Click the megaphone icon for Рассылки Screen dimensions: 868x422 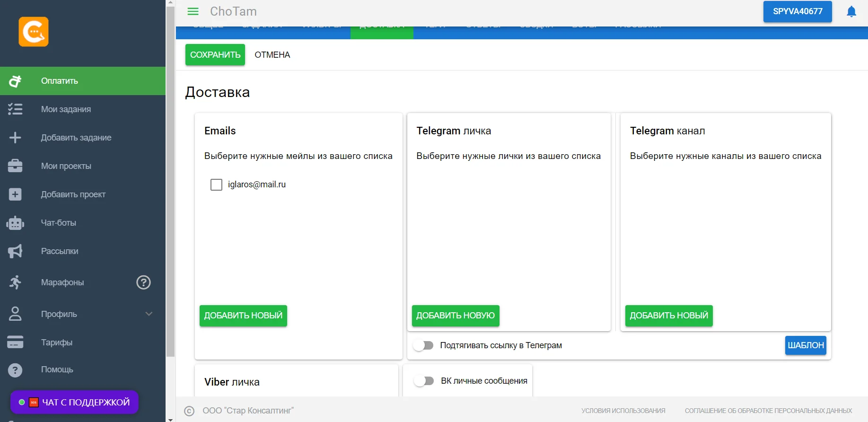[x=15, y=251]
